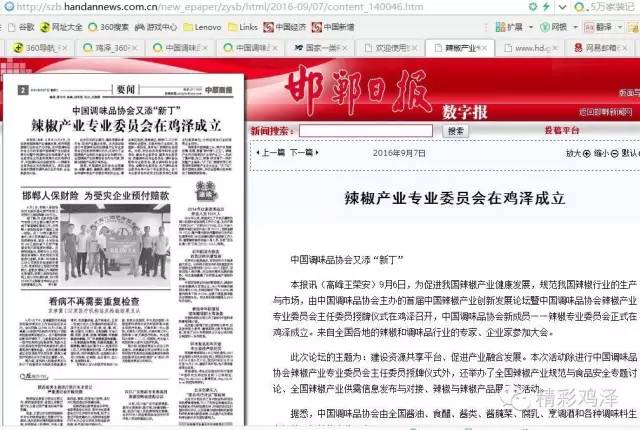Viewport: 640px width, 430px height.
Task: Click the 谷歌 bookmark icon
Action: [21, 26]
